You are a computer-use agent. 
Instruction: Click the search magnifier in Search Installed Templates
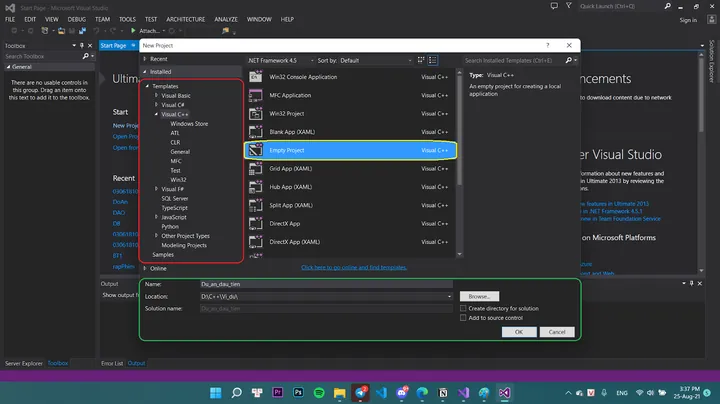568,60
